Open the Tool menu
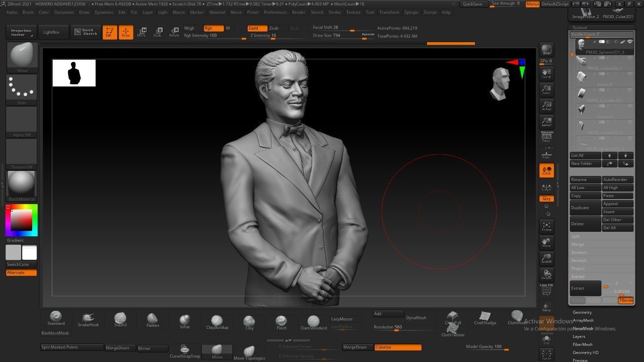Screen dimensions: 644x362 [370, 12]
